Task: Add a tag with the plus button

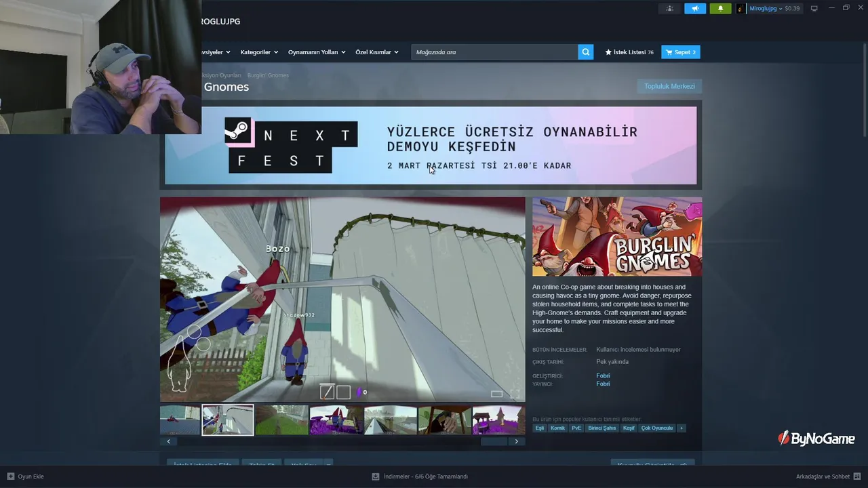Action: tap(682, 428)
